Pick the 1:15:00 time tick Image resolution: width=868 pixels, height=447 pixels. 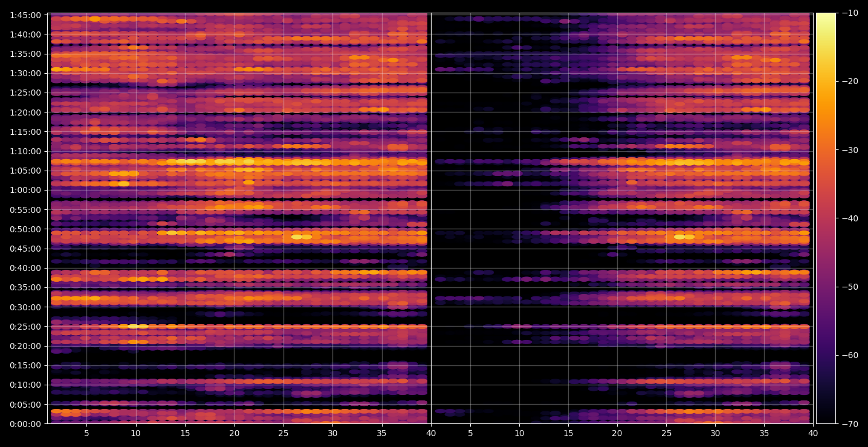tap(25, 131)
